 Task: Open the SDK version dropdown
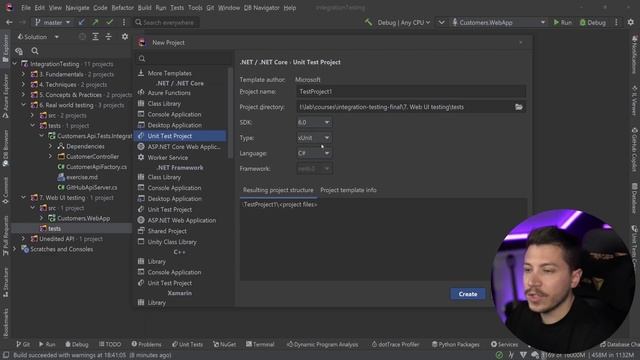314,122
